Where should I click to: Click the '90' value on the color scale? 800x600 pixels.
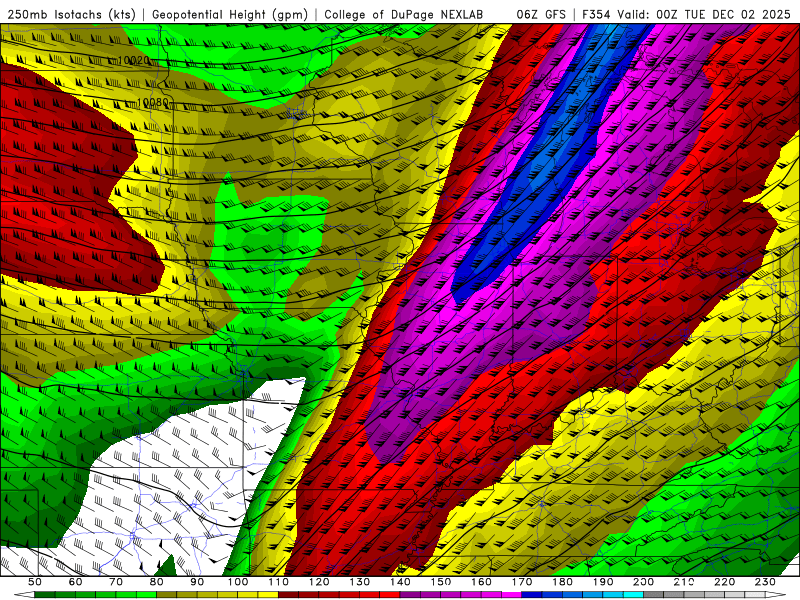click(x=197, y=582)
